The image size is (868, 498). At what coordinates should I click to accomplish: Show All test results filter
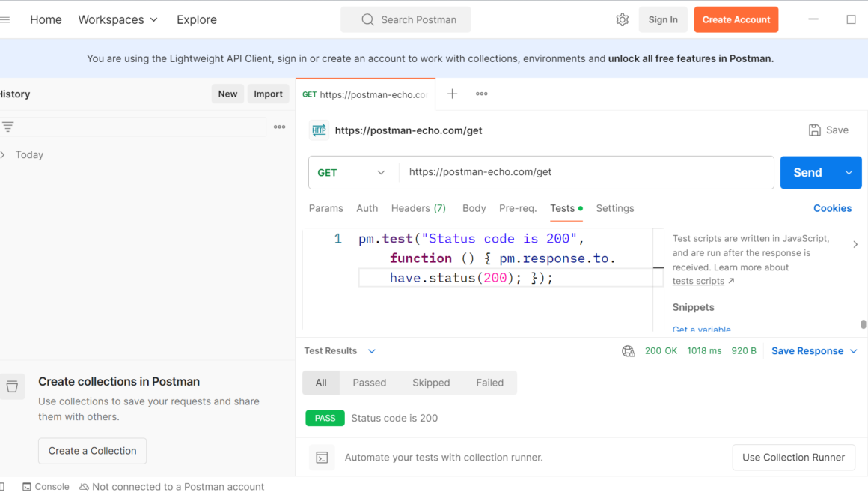(x=321, y=383)
